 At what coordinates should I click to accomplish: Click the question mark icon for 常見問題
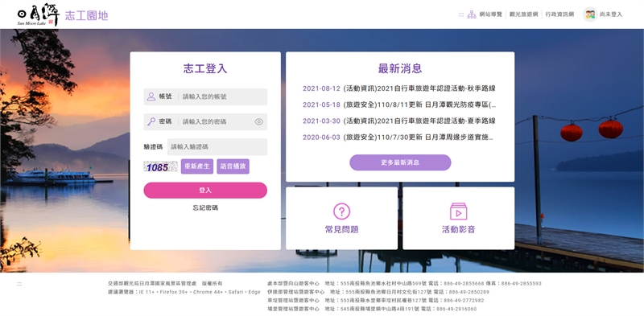(x=341, y=211)
